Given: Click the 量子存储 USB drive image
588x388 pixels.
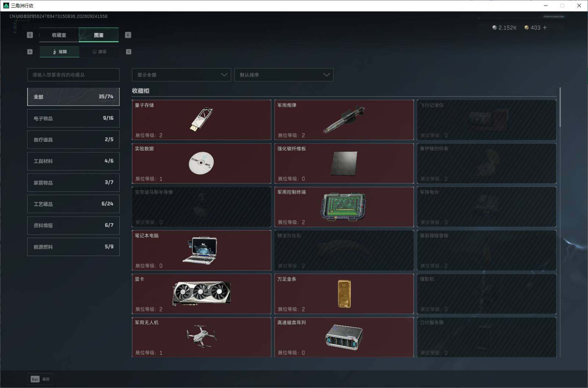Looking at the screenshot, I should click(202, 119).
